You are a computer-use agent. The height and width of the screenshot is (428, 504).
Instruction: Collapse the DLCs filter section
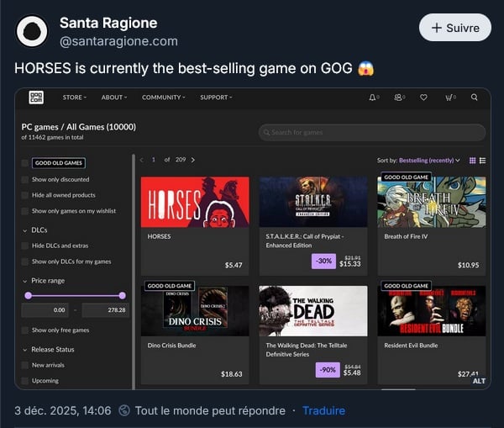[x=25, y=230]
